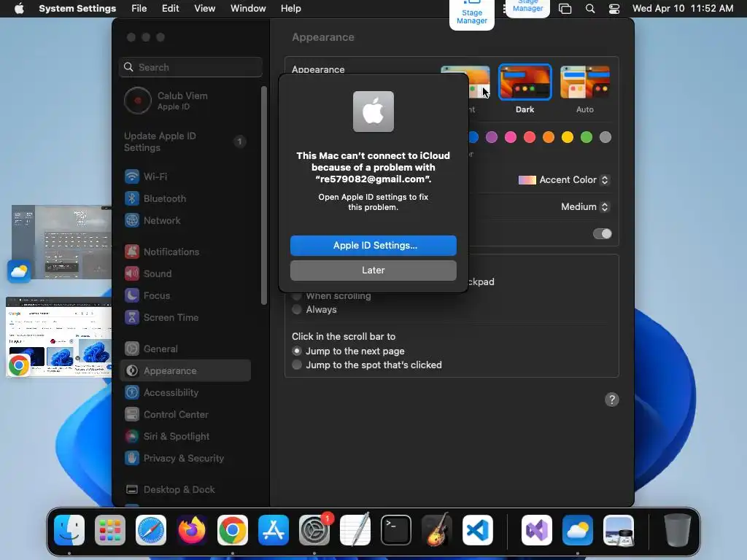Viewport: 747px width, 560px height.
Task: Pick the green accent color
Action: [x=587, y=138]
